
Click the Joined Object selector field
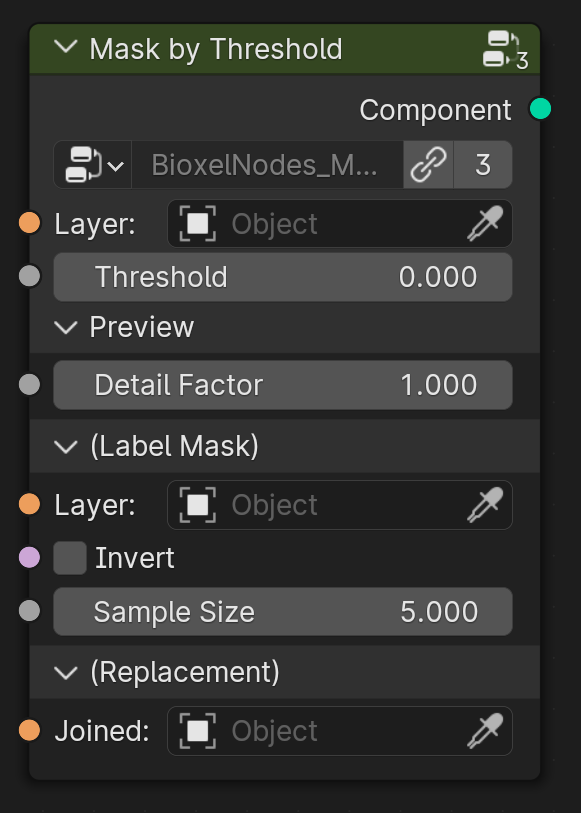(x=340, y=731)
